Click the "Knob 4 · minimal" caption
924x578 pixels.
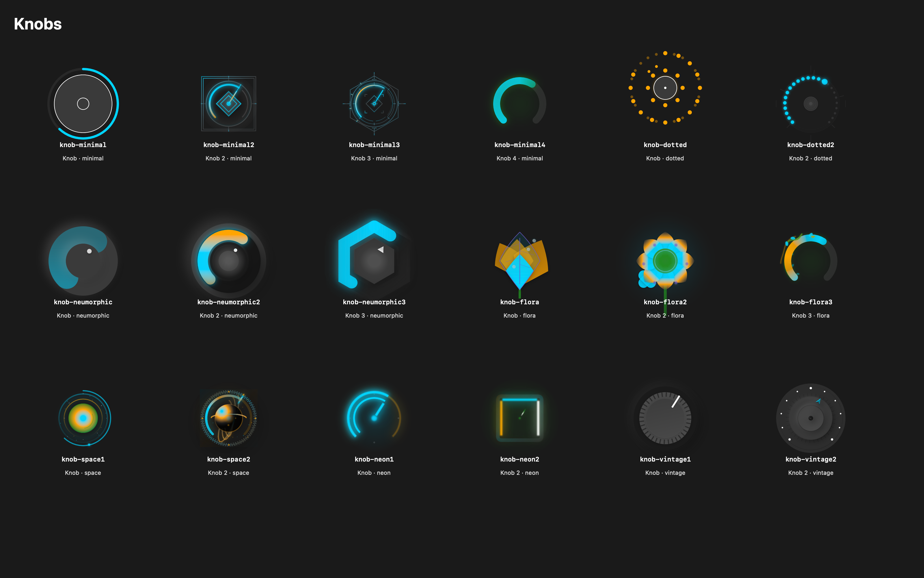pos(520,158)
